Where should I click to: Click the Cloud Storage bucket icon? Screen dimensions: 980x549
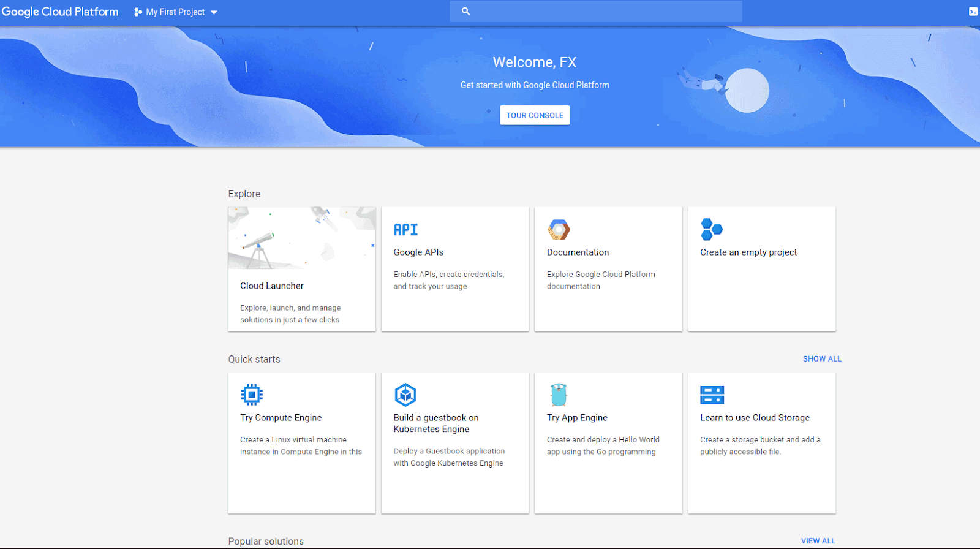pos(712,395)
